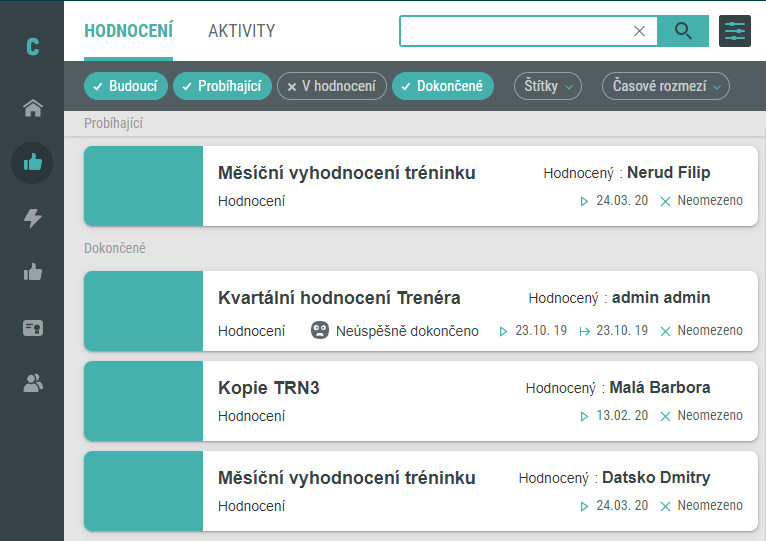The width and height of the screenshot is (766, 541).
Task: Open the Kopie TRN3 title
Action: coord(269,388)
